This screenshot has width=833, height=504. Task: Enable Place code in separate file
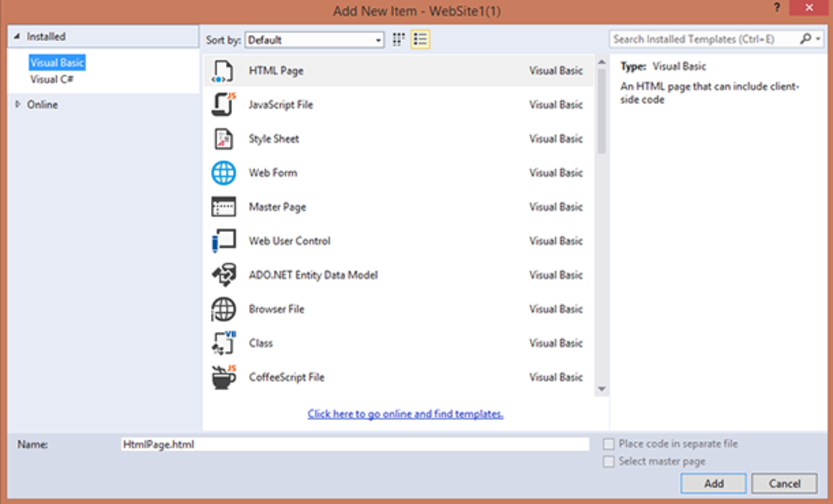tap(609, 444)
